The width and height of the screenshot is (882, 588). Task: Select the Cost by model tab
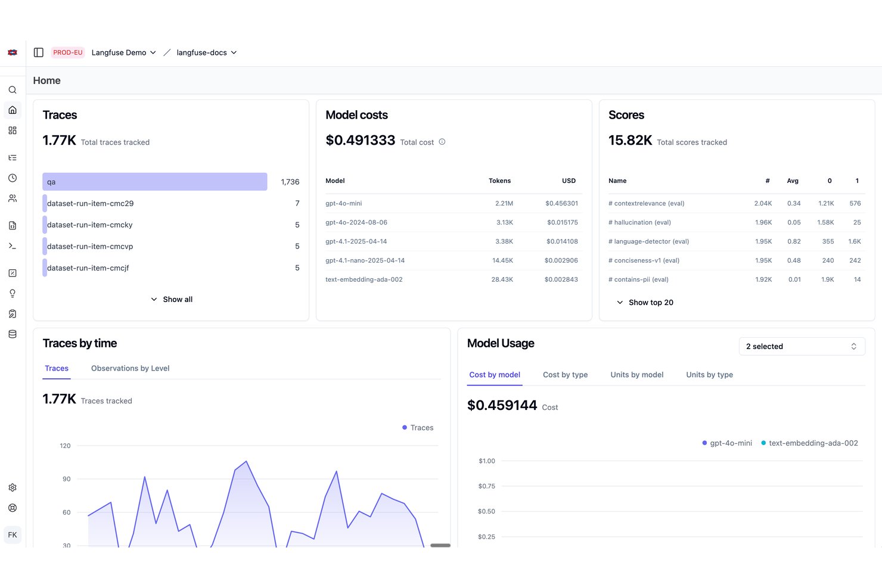pos(495,375)
